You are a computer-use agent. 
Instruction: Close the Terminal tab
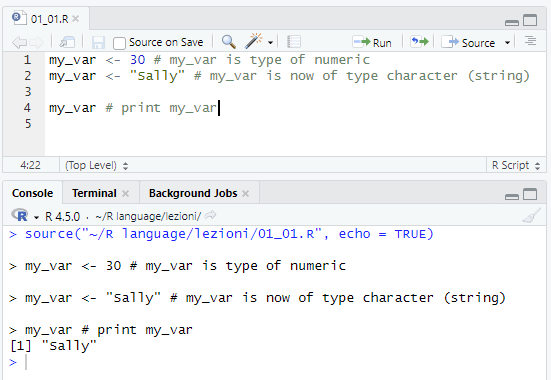[125, 193]
